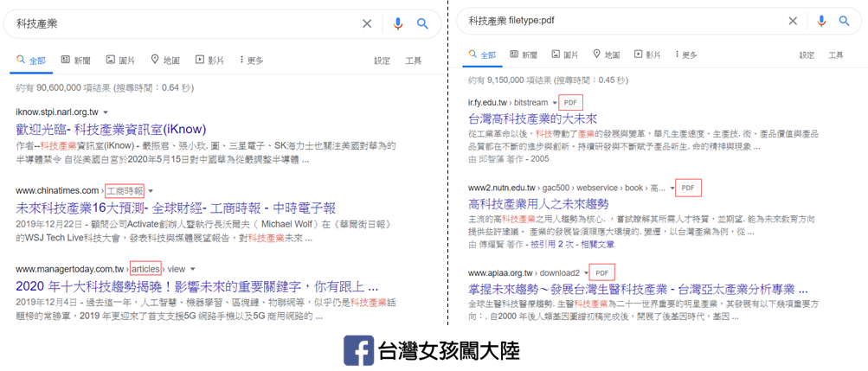This screenshot has width=868, height=371.
Task: Expand the dropdown arrow beside iknow.stpi.narl.org.tw
Action: (106, 112)
